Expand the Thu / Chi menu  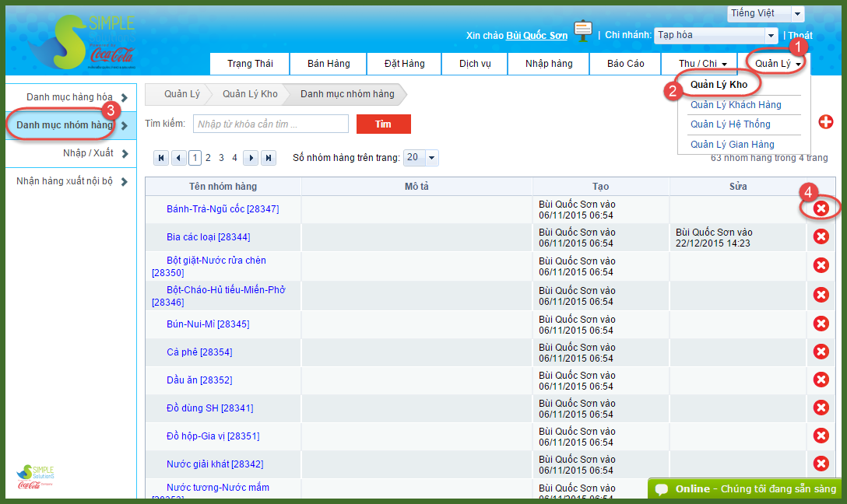[x=702, y=64]
